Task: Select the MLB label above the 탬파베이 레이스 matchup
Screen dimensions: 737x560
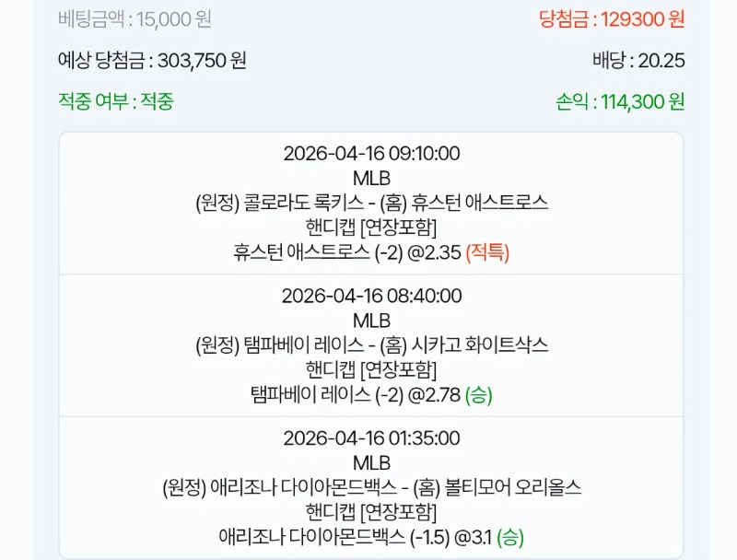Action: click(371, 321)
